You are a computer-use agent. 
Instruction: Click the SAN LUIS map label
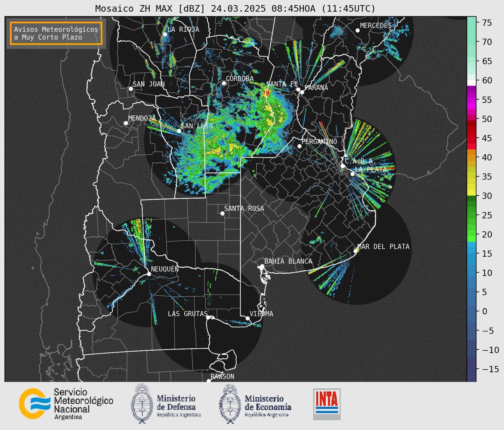click(x=197, y=126)
